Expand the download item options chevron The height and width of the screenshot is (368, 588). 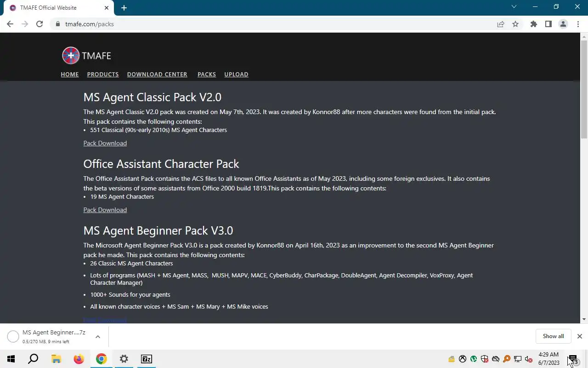pyautogui.click(x=98, y=337)
